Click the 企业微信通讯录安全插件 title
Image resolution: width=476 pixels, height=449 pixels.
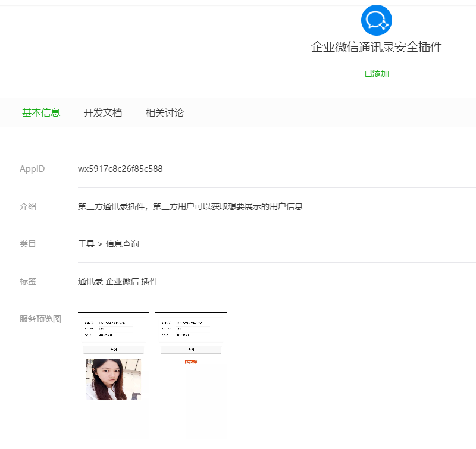click(377, 47)
